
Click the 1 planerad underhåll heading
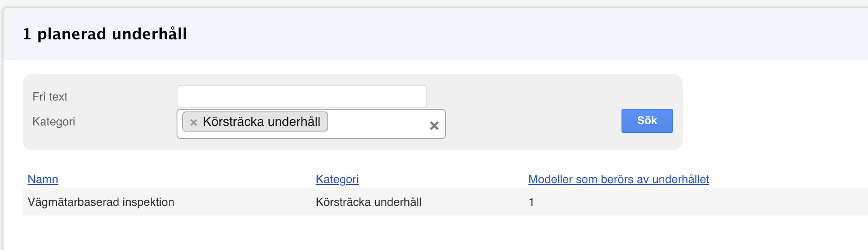point(105,34)
